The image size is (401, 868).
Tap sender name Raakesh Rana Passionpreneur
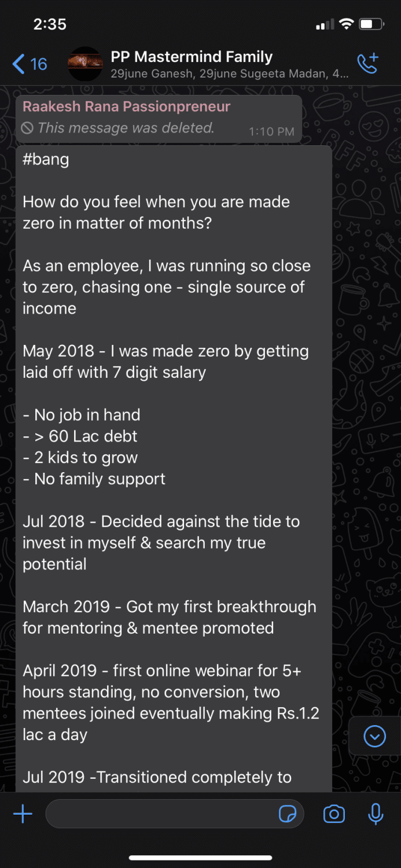126,106
